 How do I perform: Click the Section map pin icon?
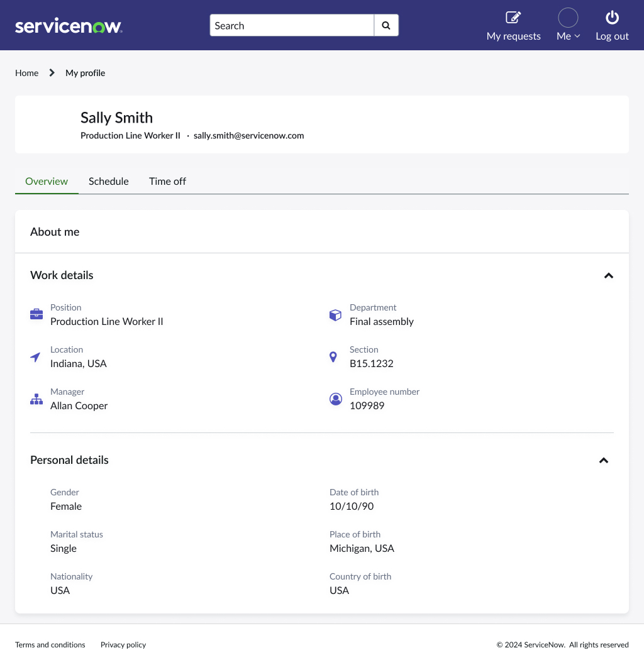333,357
